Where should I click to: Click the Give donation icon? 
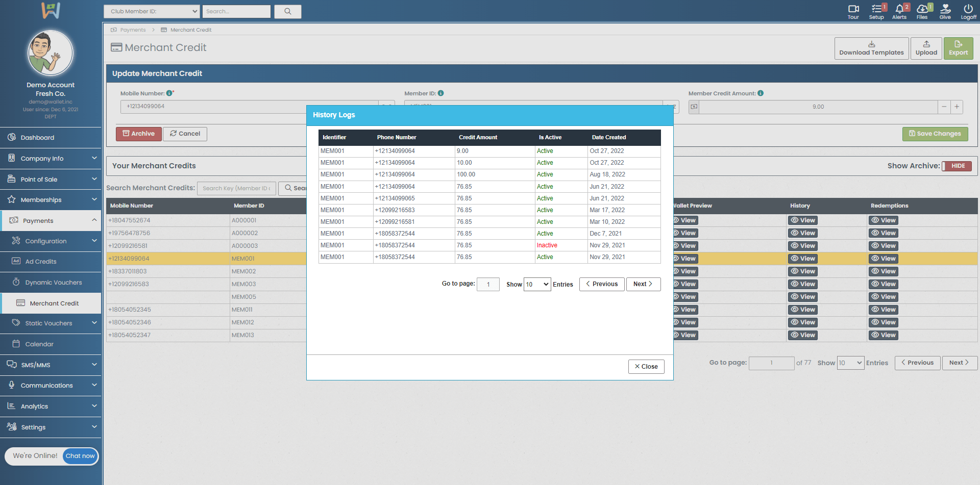click(x=945, y=9)
